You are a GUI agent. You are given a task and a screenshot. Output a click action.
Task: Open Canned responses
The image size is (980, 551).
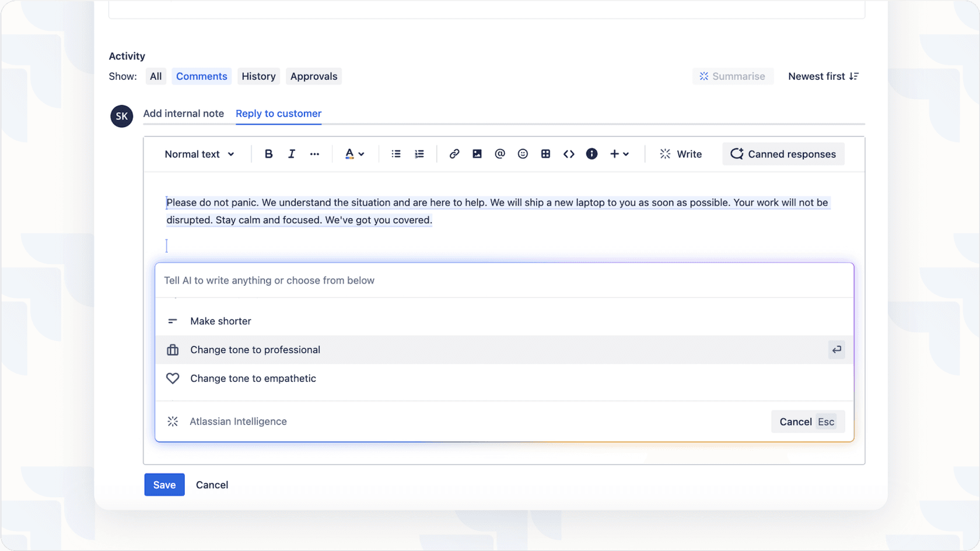[783, 153]
